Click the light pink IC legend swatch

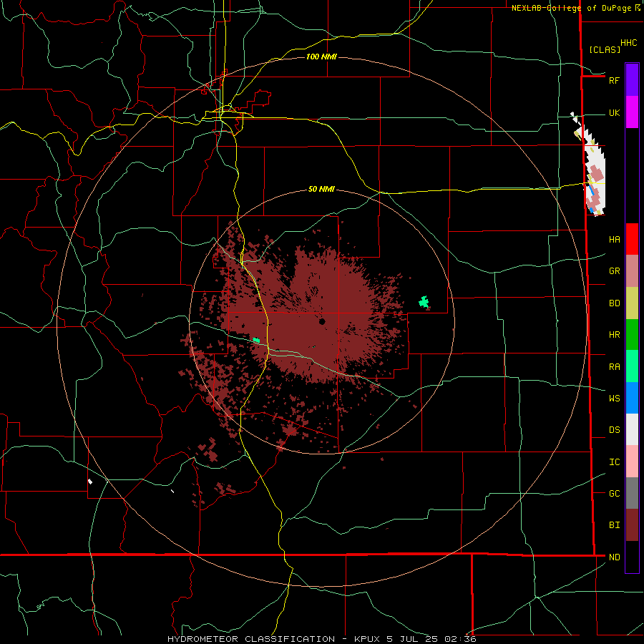632,462
